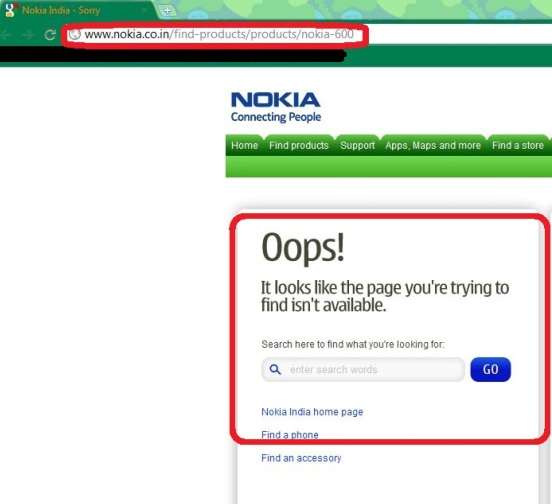Screen dimensions: 552x504
Task: Open the Support menu
Action: [357, 145]
